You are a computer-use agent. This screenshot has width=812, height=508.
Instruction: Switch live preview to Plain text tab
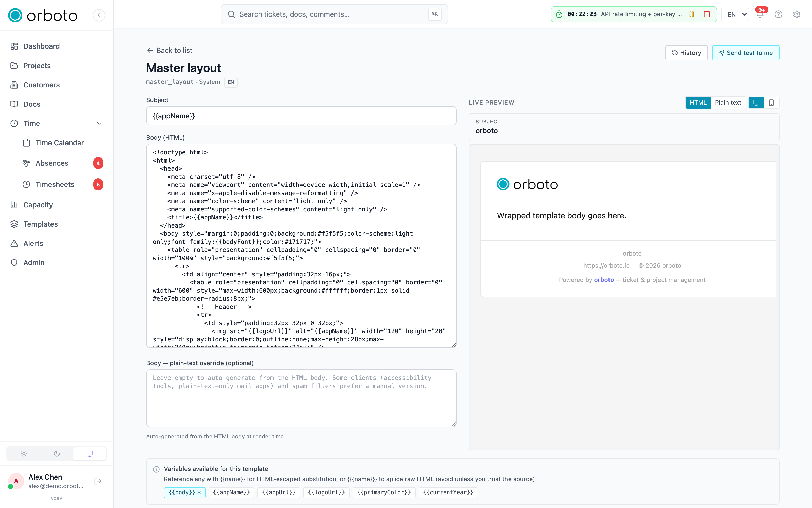[x=728, y=102]
